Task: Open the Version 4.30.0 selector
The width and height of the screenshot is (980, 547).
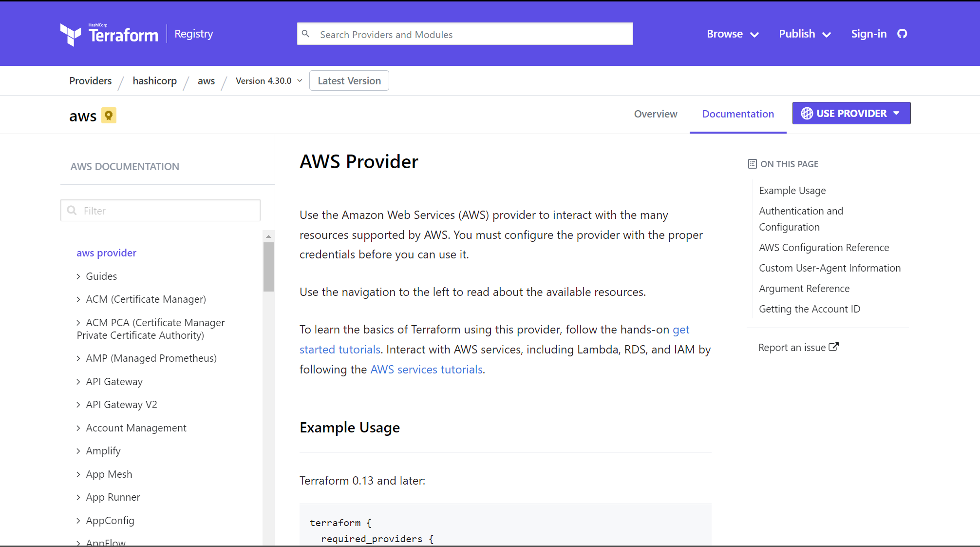Action: (x=268, y=80)
